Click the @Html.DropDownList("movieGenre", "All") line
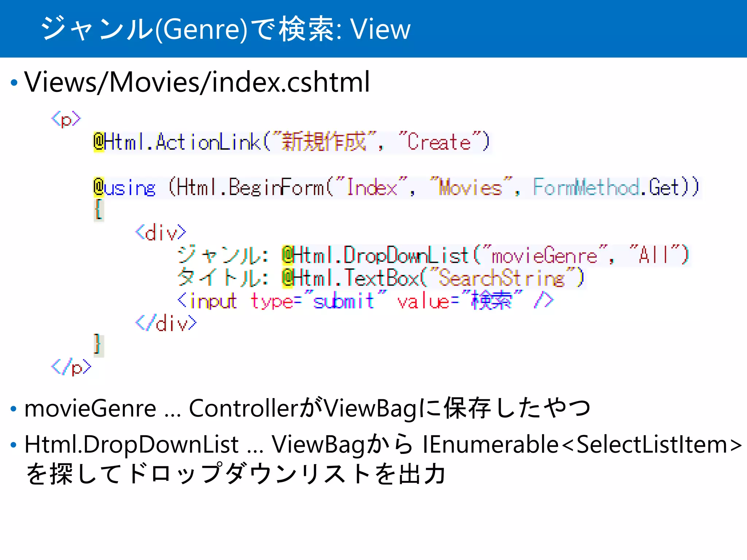This screenshot has width=747, height=560. (x=485, y=255)
